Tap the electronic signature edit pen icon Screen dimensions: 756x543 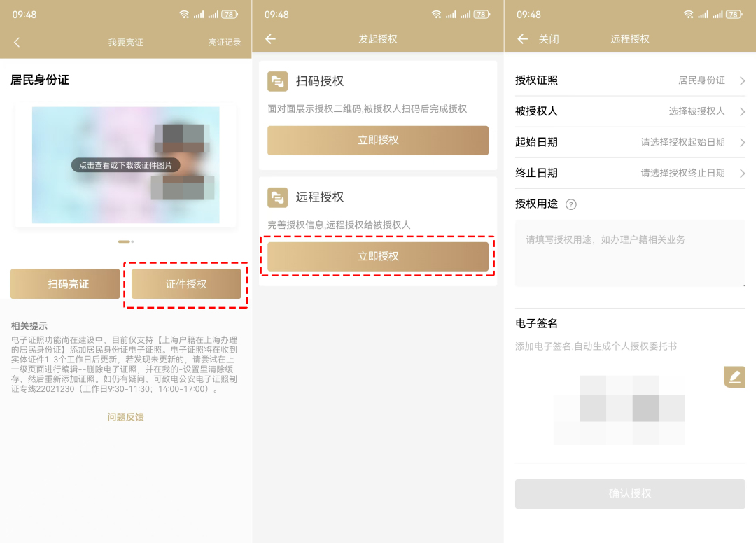[x=734, y=377]
